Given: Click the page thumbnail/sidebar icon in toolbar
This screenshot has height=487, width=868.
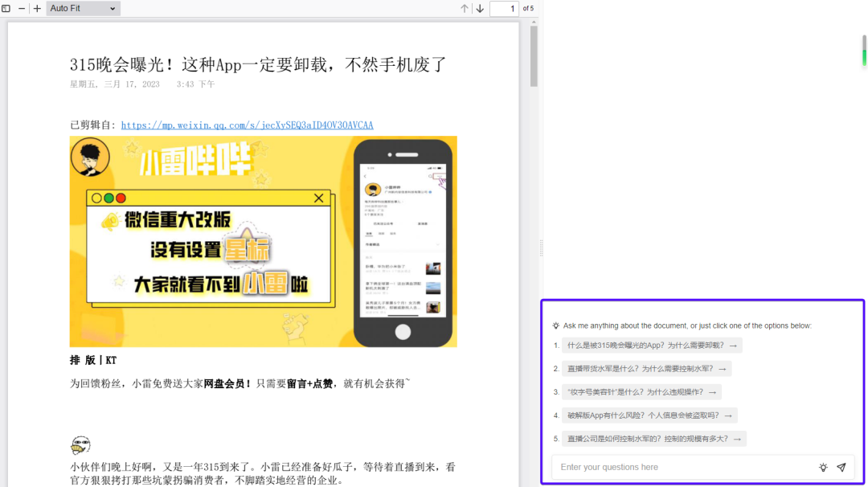Looking at the screenshot, I should [x=7, y=8].
